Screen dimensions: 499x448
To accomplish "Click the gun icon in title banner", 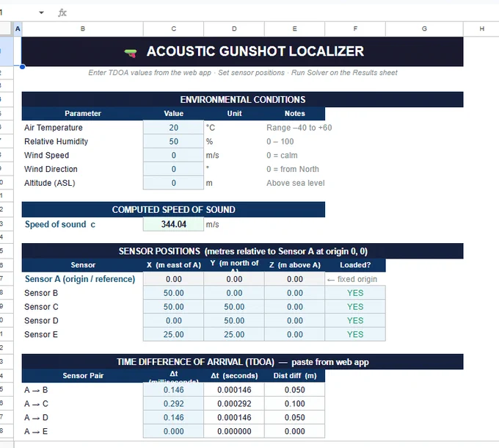I will pyautogui.click(x=131, y=53).
